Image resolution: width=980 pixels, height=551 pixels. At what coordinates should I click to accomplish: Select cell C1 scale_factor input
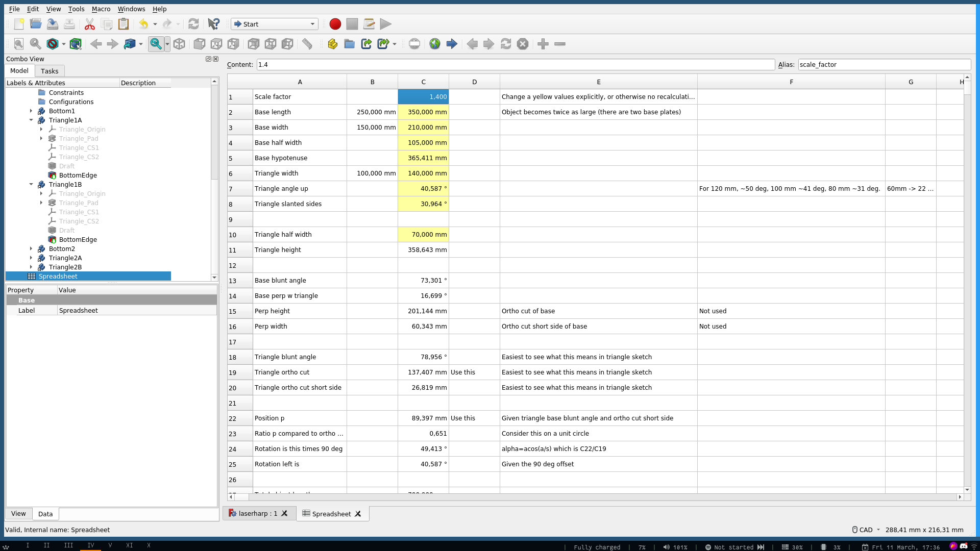pyautogui.click(x=423, y=96)
